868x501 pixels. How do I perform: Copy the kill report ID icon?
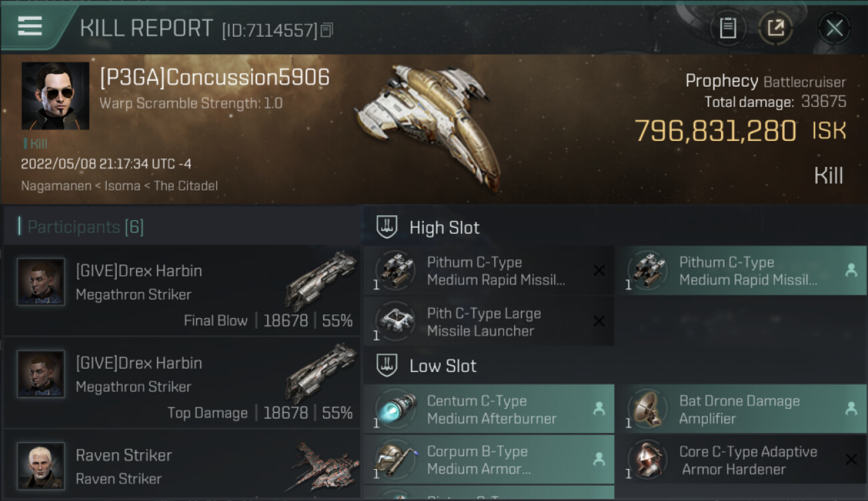(x=327, y=30)
